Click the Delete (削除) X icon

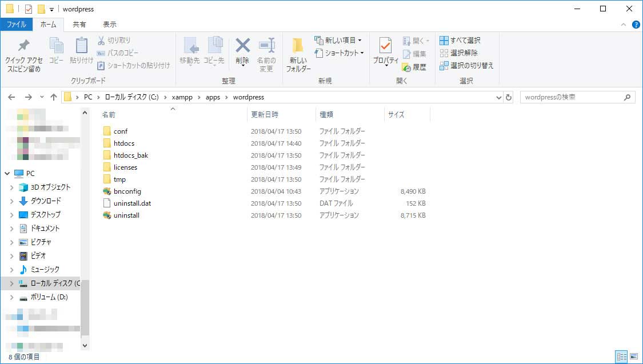242,46
